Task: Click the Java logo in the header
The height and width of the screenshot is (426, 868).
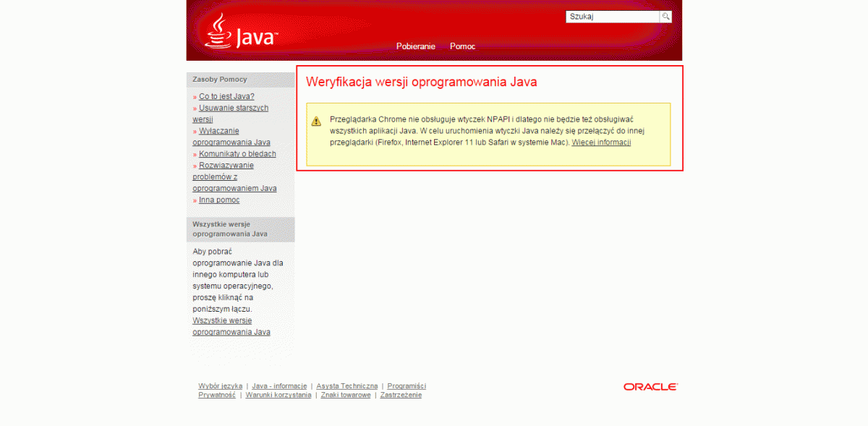Action: click(x=241, y=30)
